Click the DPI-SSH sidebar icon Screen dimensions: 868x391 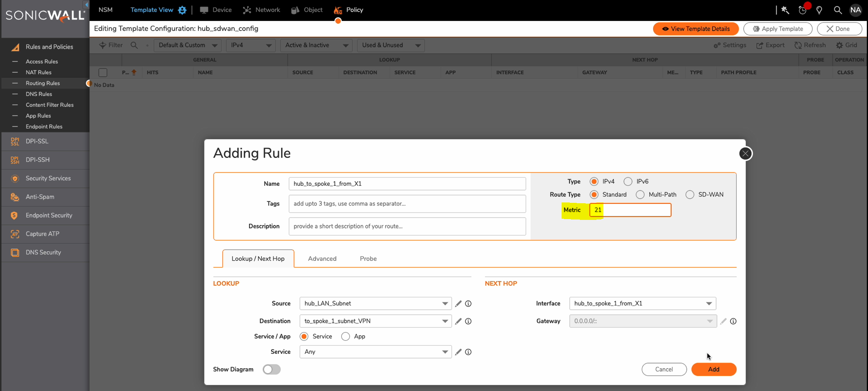point(15,160)
